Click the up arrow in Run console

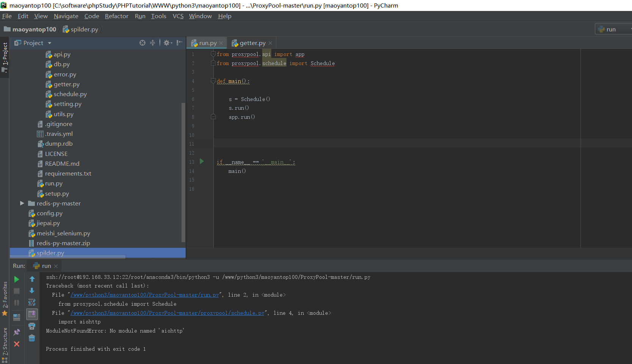pos(32,279)
